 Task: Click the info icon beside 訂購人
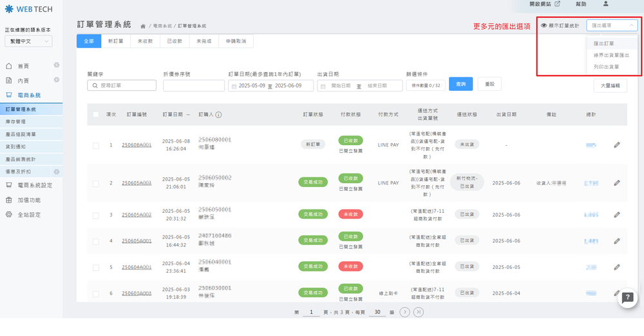pyautogui.click(x=218, y=115)
